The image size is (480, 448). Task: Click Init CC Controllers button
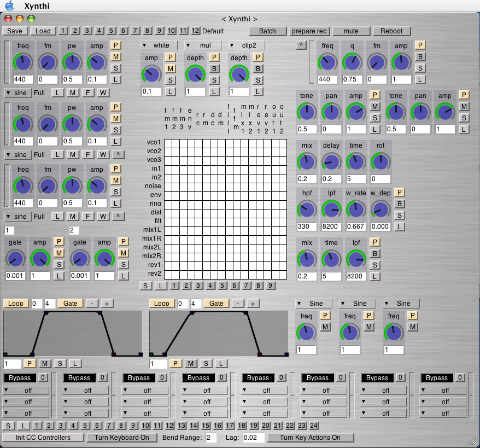pos(43,438)
